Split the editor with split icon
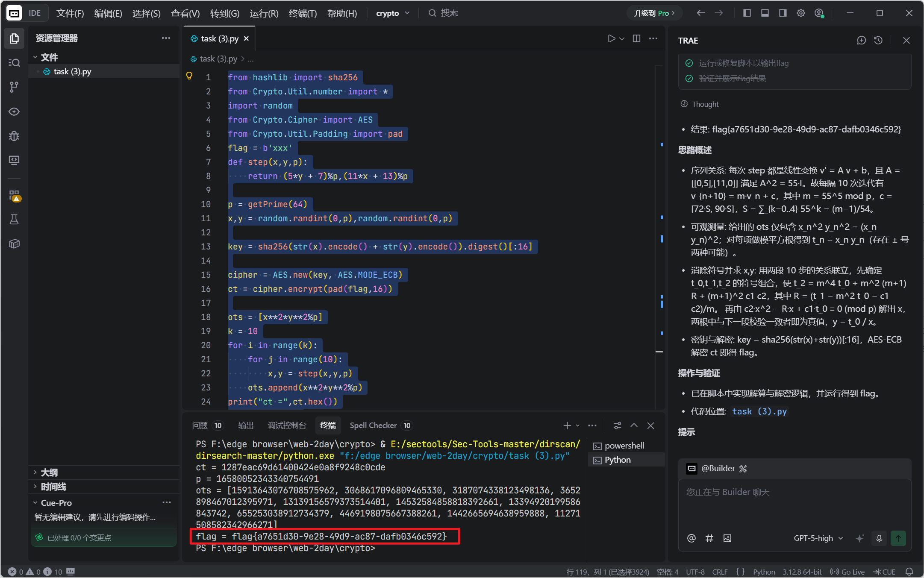 (x=636, y=38)
